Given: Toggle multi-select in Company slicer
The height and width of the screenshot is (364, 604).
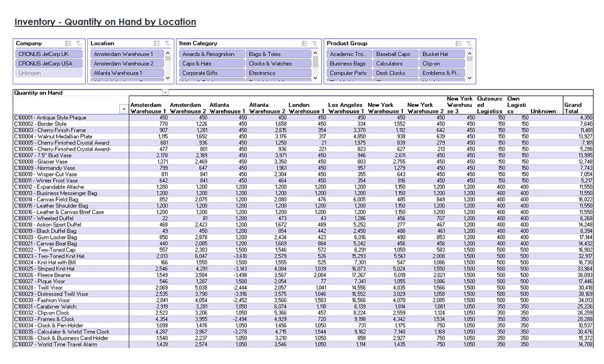Looking at the screenshot, I should (68, 43).
